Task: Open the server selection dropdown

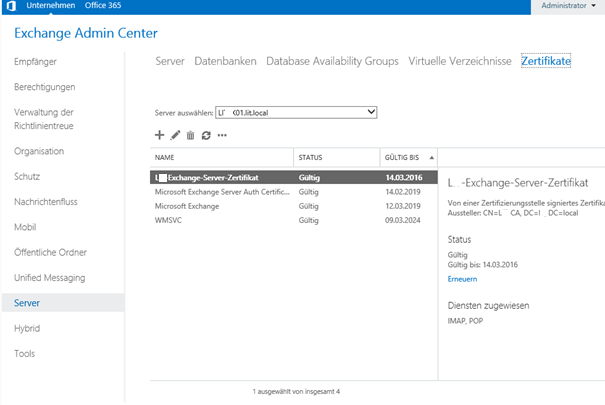Action: [x=296, y=113]
